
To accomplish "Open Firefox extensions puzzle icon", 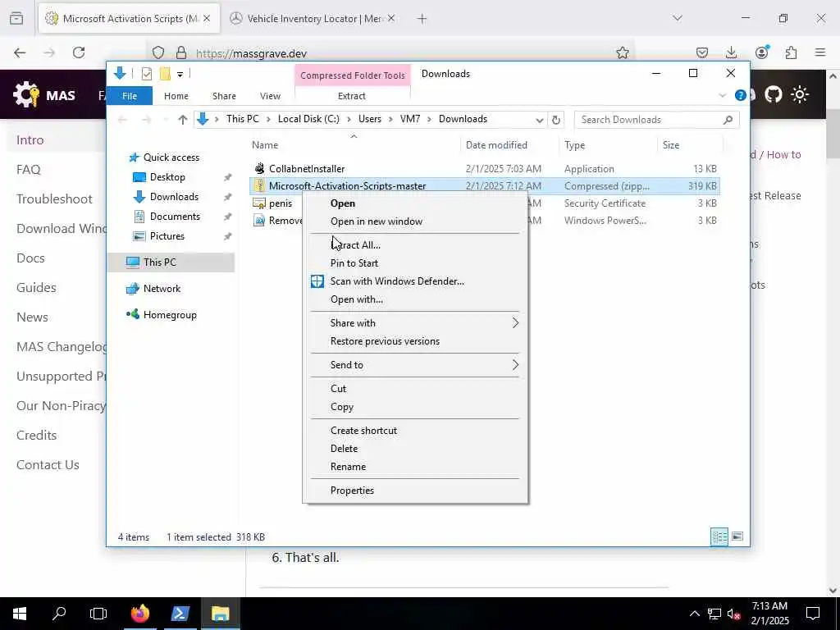I will [x=791, y=52].
